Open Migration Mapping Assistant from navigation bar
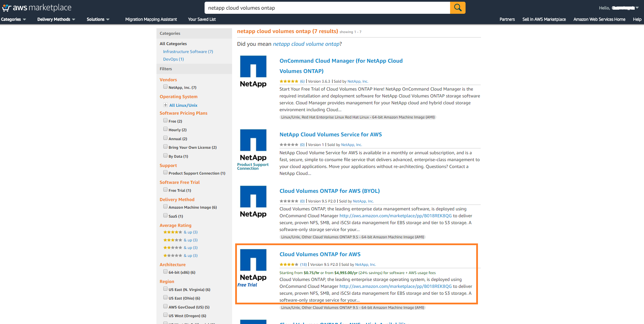 tap(151, 20)
